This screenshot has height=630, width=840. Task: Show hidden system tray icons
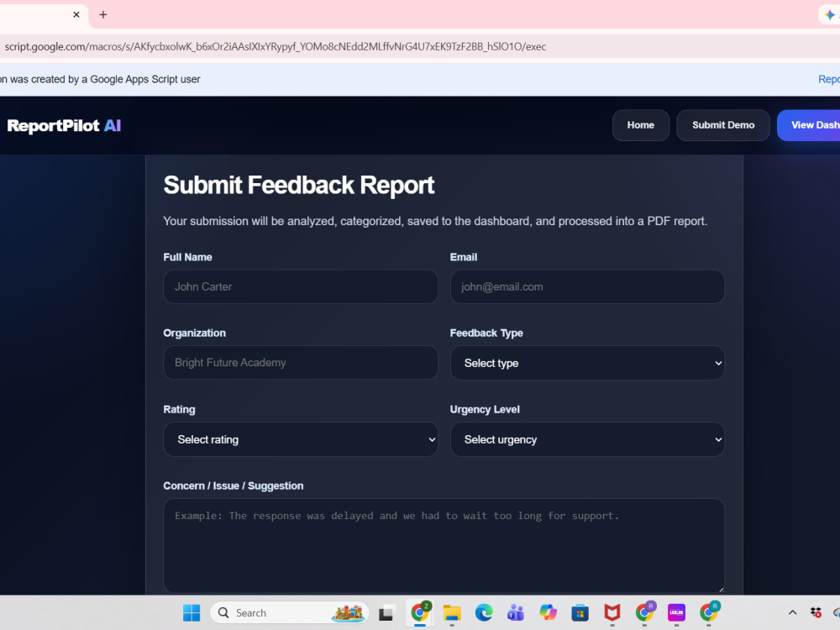click(x=793, y=612)
